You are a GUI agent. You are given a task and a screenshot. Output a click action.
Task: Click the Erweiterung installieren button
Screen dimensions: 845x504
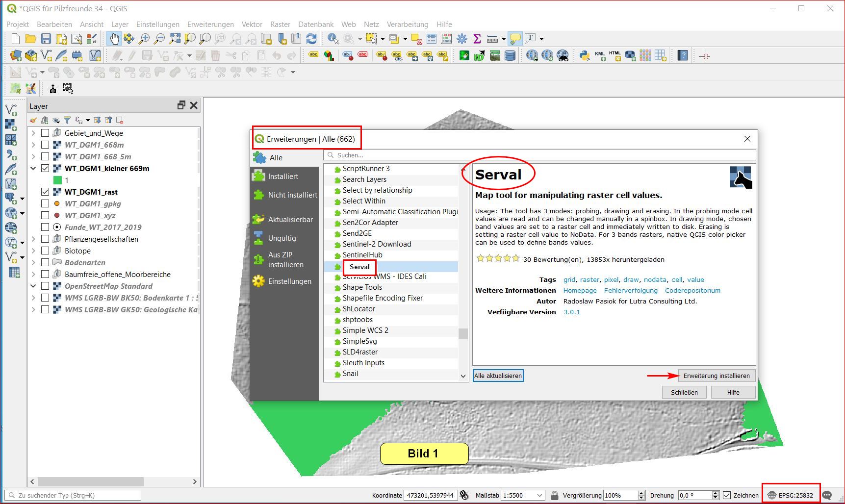click(x=717, y=376)
